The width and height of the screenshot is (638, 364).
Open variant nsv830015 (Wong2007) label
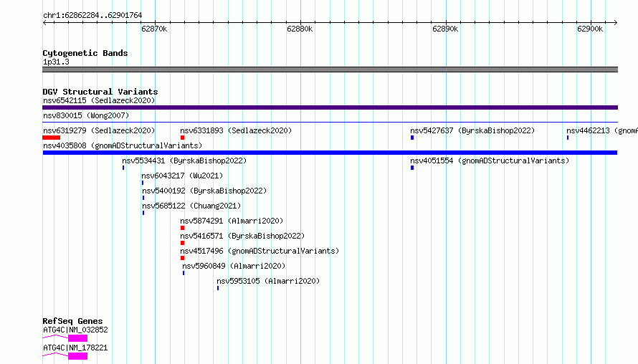pyautogui.click(x=86, y=115)
